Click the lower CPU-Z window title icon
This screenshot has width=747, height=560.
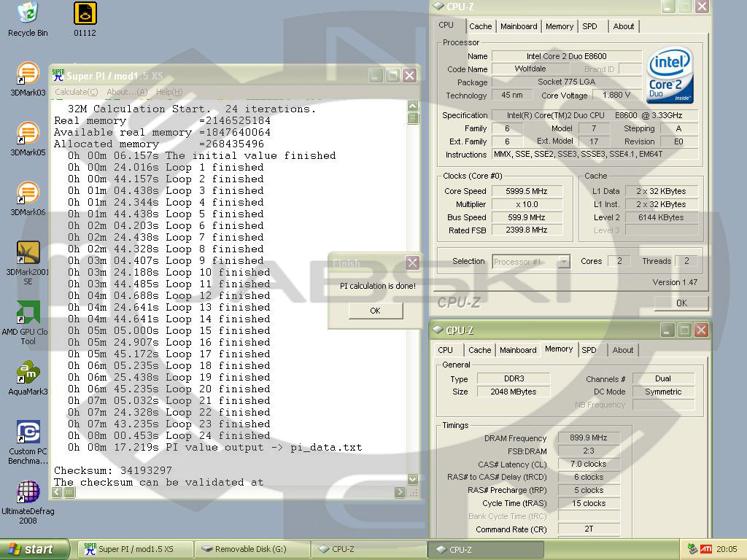pos(438,330)
